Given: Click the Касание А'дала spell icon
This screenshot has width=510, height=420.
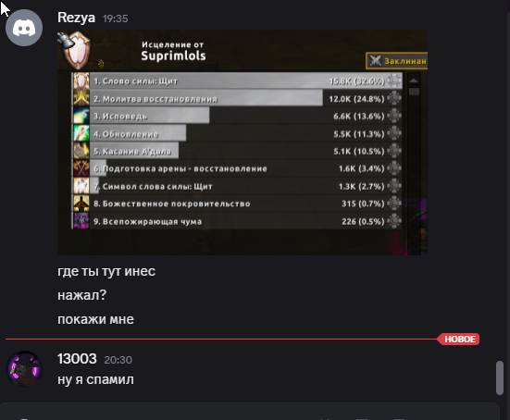Looking at the screenshot, I should click(81, 151).
